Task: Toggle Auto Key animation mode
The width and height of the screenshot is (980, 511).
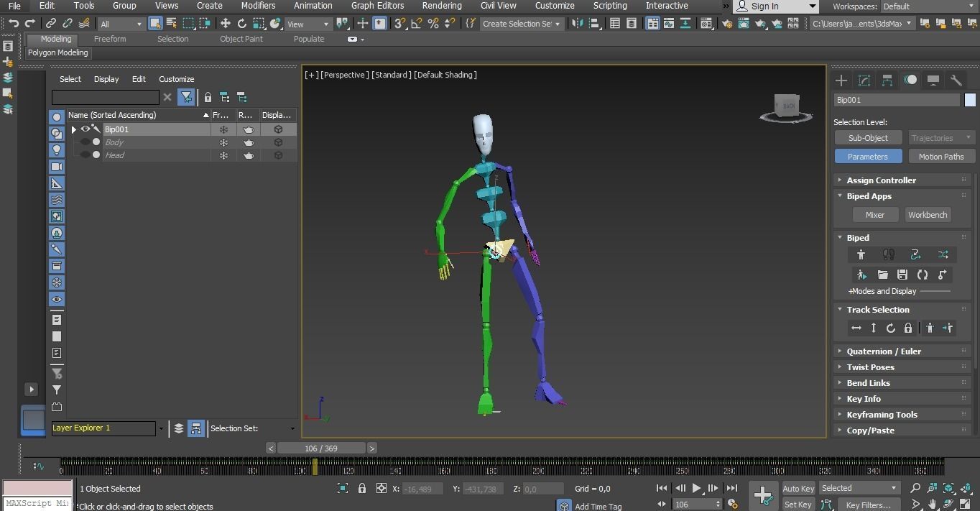Action: pyautogui.click(x=798, y=488)
